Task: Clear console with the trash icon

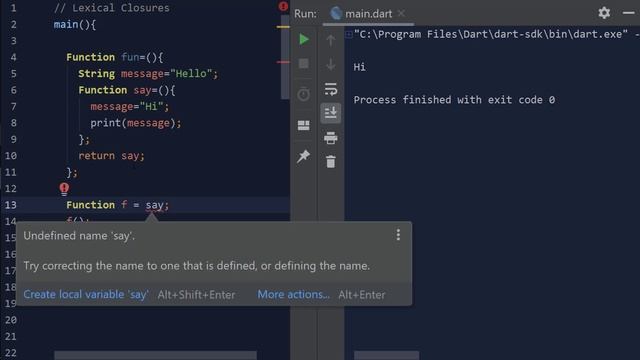Action: tap(331, 162)
